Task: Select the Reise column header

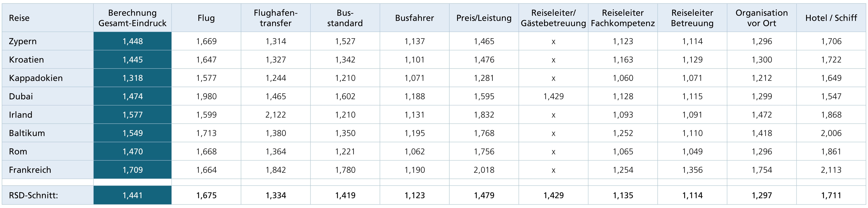Action: tap(19, 18)
